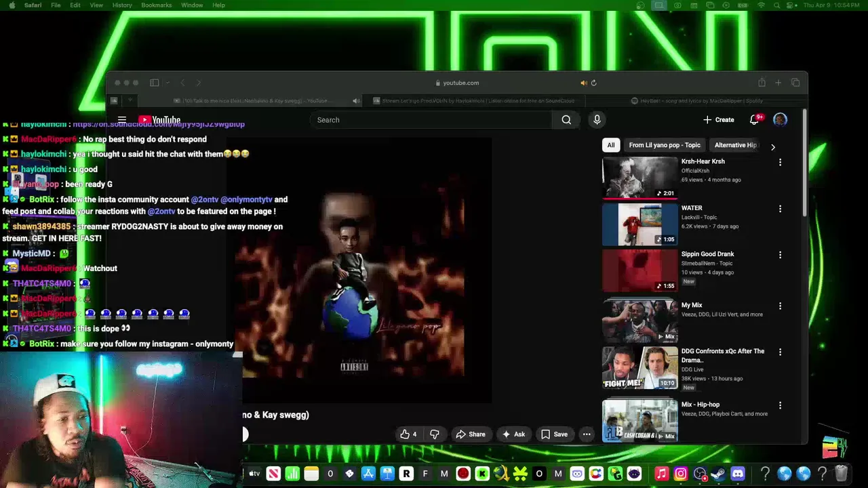Open the View menu

click(96, 5)
